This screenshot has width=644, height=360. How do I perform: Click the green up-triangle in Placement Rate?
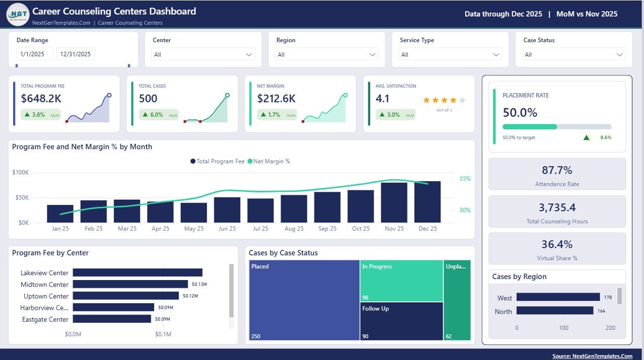click(586, 137)
